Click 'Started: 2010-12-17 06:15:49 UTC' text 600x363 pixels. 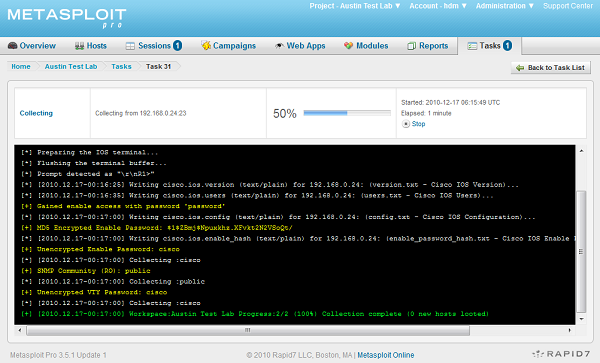pos(450,103)
